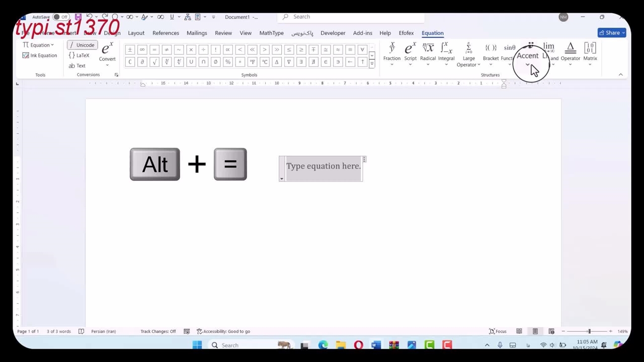Open the References tab
The image size is (644, 362).
(166, 33)
